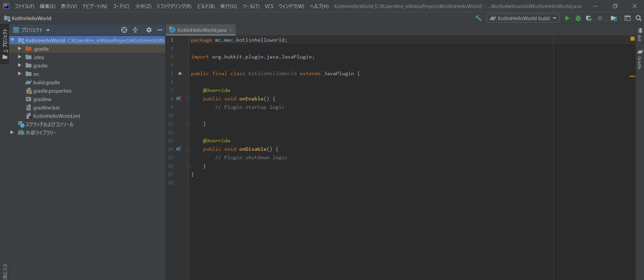Click the Search Everywhere magnifier icon
Viewport: 644px width, 280px height.
pos(639,18)
